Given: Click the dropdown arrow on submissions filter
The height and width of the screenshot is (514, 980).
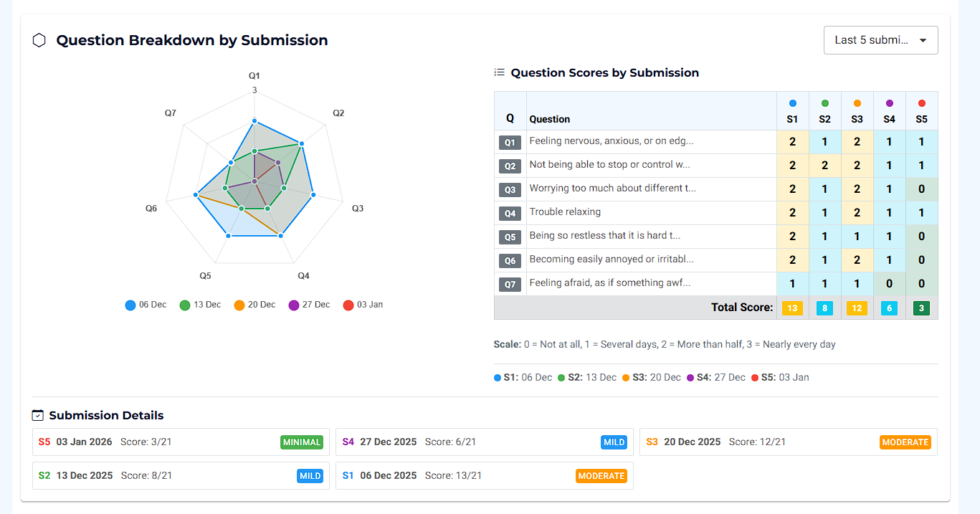Looking at the screenshot, I should point(923,41).
